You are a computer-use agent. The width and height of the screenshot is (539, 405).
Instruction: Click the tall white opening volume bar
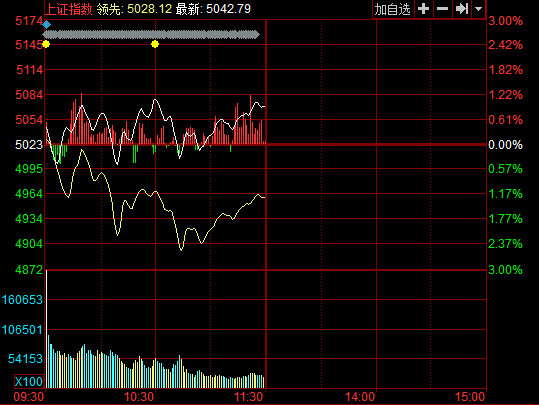(46, 329)
